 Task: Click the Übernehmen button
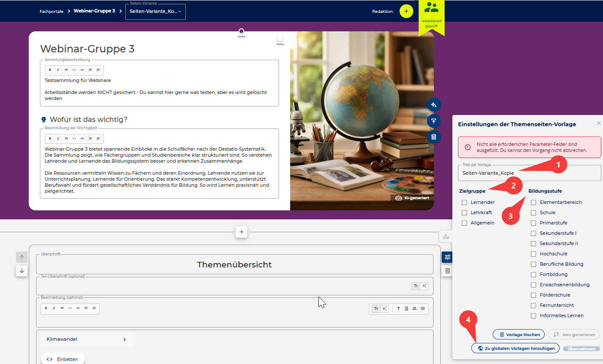pyautogui.click(x=582, y=349)
